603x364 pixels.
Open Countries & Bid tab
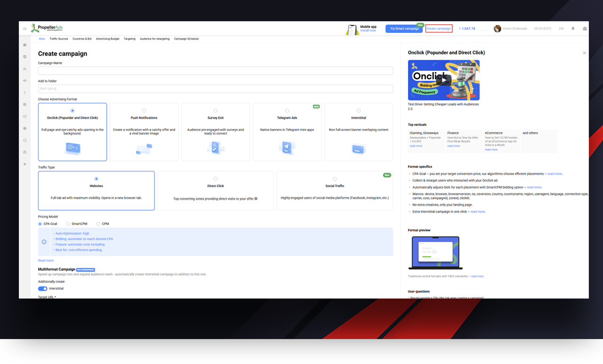click(x=82, y=39)
